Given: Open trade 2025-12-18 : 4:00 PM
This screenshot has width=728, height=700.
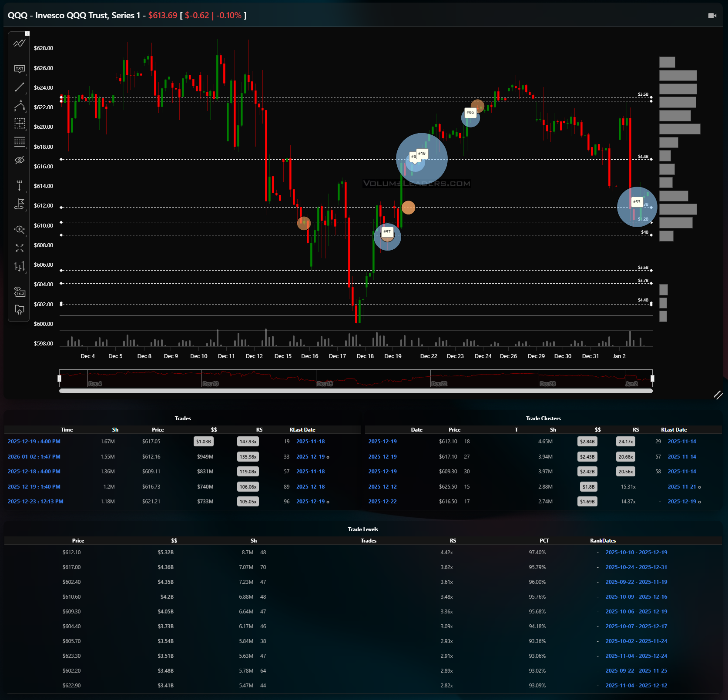Looking at the screenshot, I should [34, 472].
